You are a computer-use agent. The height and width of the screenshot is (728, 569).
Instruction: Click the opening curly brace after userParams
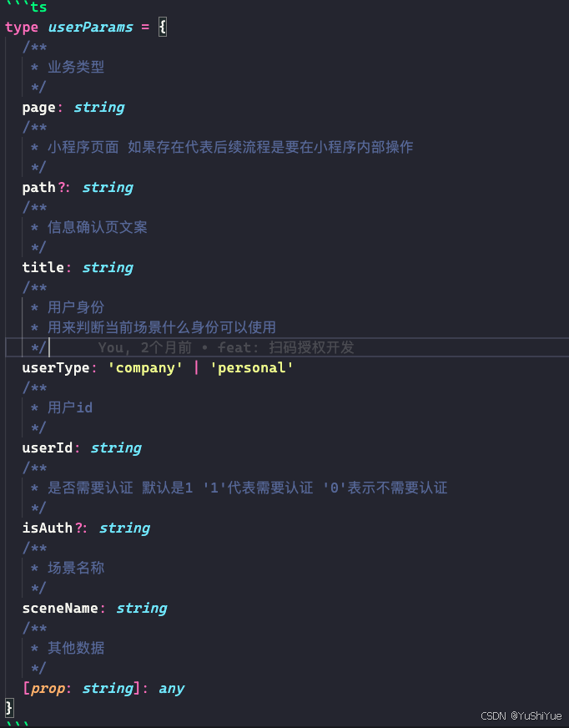click(163, 28)
